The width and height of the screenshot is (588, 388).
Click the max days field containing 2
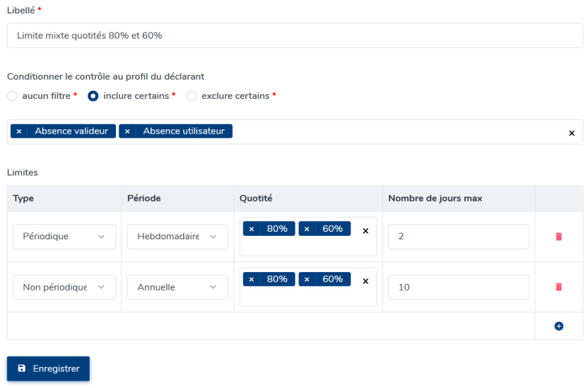pyautogui.click(x=459, y=237)
